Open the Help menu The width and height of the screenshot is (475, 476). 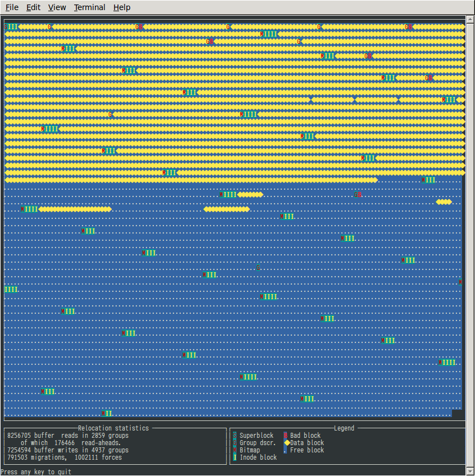click(x=122, y=7)
